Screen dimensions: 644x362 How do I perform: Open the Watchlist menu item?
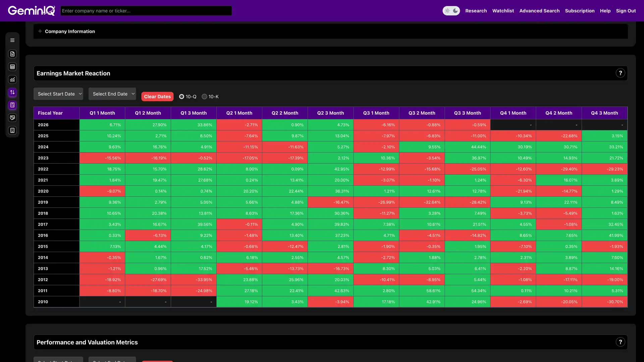click(x=503, y=10)
